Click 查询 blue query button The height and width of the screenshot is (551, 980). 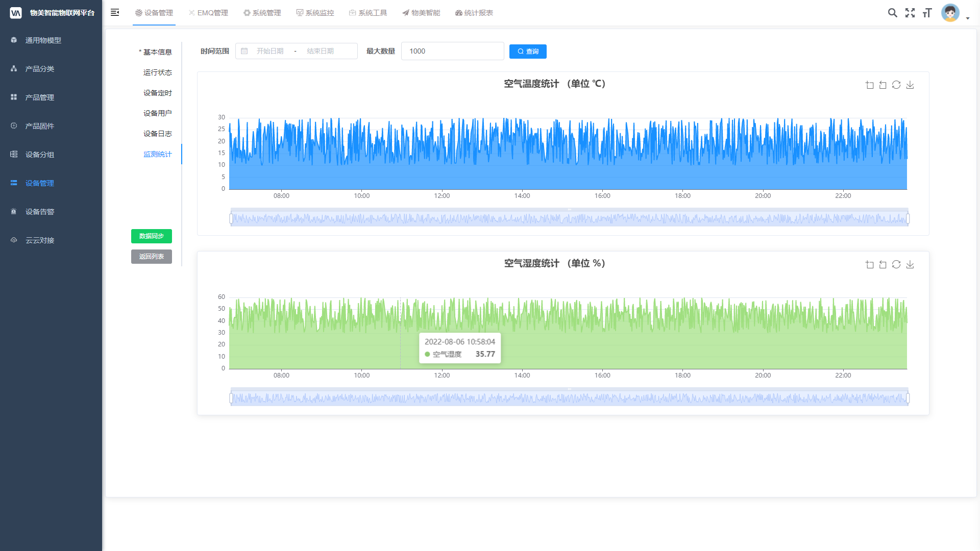528,51
